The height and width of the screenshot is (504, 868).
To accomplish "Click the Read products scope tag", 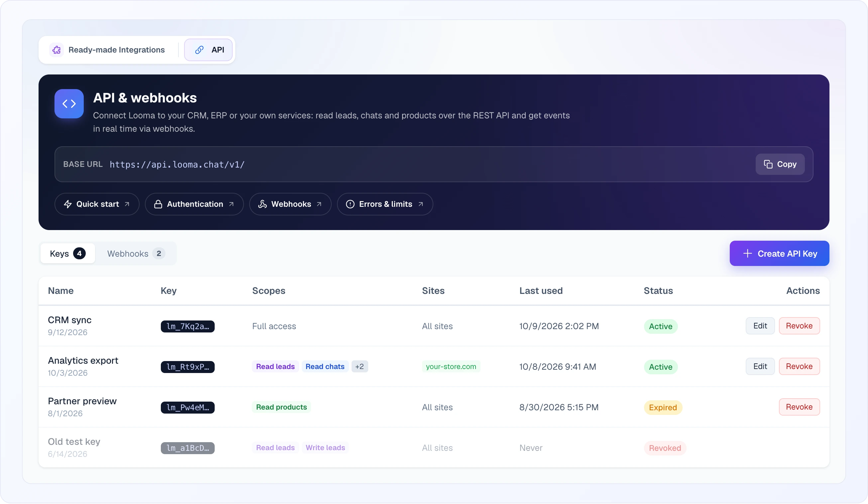I will tap(281, 408).
